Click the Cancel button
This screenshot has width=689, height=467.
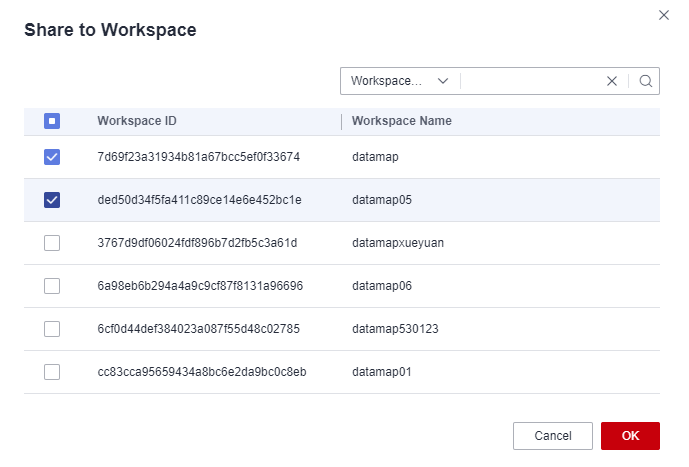pos(552,436)
